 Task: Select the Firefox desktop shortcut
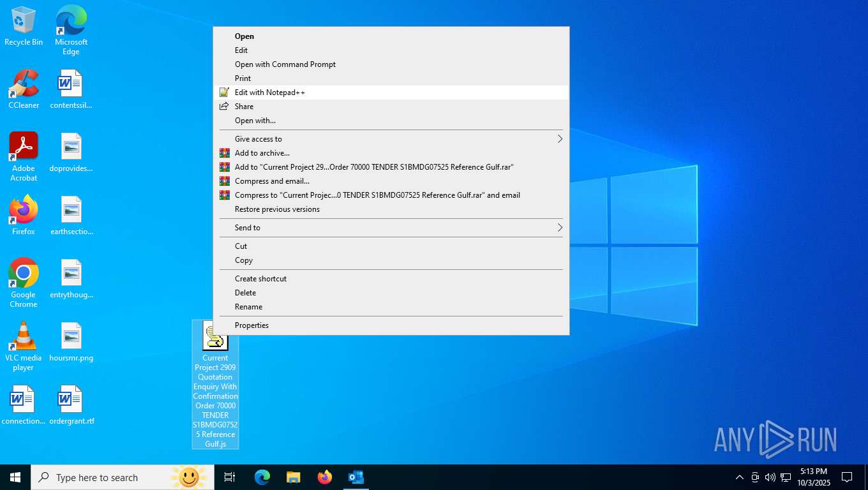click(24, 216)
